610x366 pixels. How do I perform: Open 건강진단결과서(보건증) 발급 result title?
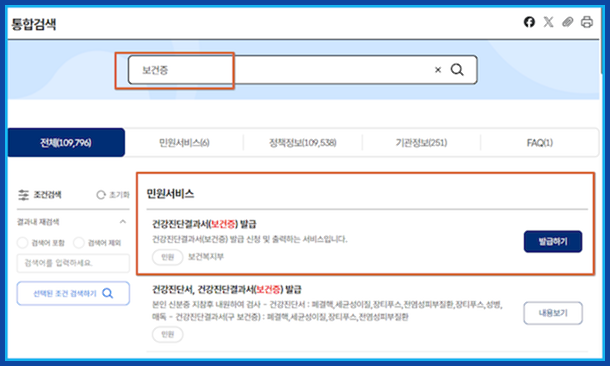[204, 224]
